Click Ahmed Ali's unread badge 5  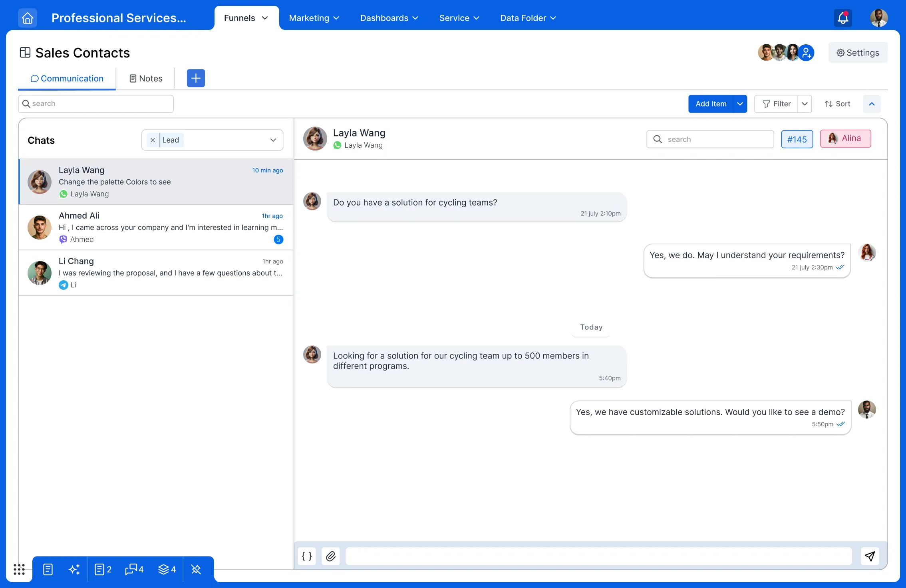click(278, 240)
